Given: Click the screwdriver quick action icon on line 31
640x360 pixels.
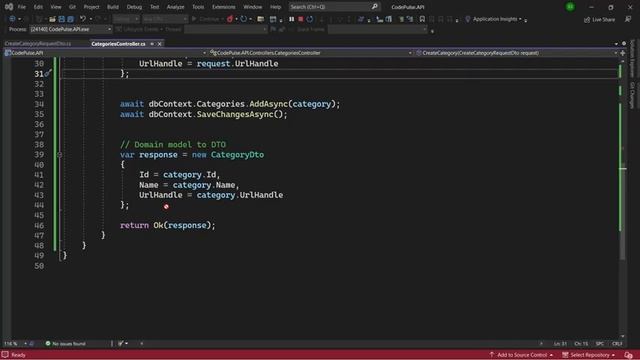Looking at the screenshot, I should [x=48, y=73].
